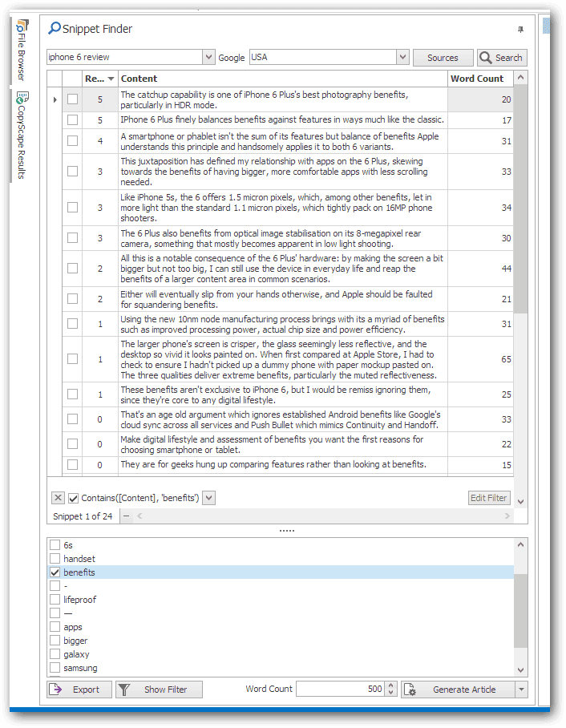Click the Search button

click(502, 58)
